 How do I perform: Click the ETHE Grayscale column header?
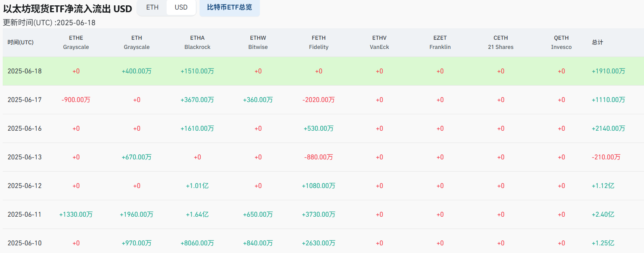point(76,42)
